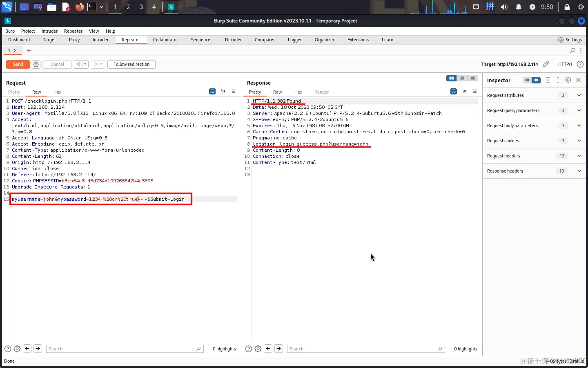Open Request pane help icon at bottom
Image resolution: width=588 pixels, height=368 pixels.
(x=8, y=349)
